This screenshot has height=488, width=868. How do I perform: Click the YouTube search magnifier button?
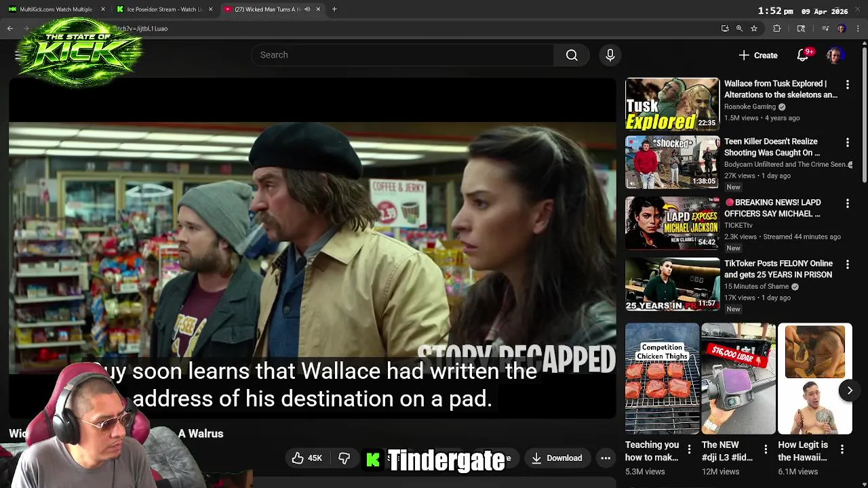coord(572,55)
